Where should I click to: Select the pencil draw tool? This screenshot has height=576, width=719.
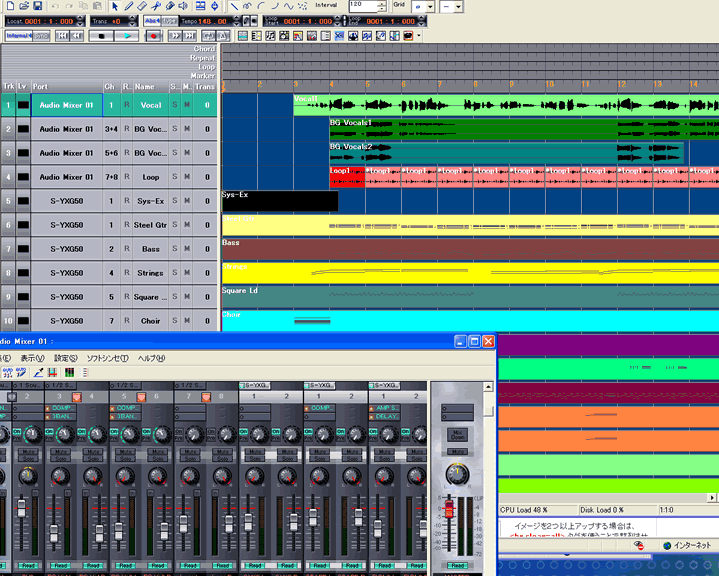pos(129,6)
